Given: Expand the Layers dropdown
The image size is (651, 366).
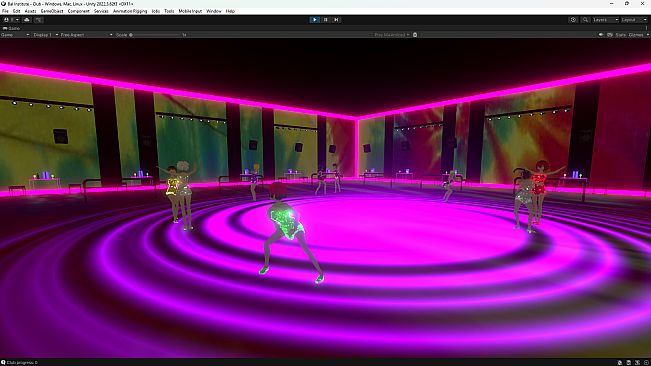Looking at the screenshot, I should 605,20.
